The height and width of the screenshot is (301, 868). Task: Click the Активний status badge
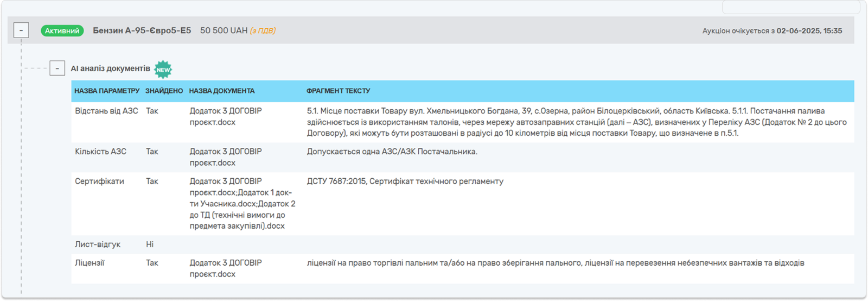click(62, 31)
